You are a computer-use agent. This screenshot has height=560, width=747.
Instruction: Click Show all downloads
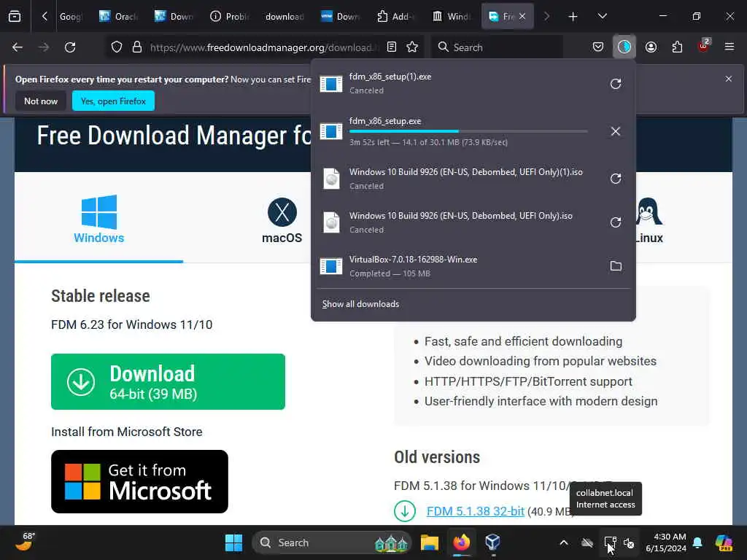click(360, 304)
